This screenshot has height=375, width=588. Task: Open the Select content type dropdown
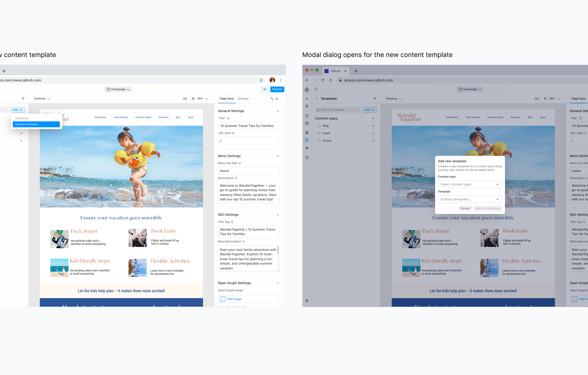(470, 184)
